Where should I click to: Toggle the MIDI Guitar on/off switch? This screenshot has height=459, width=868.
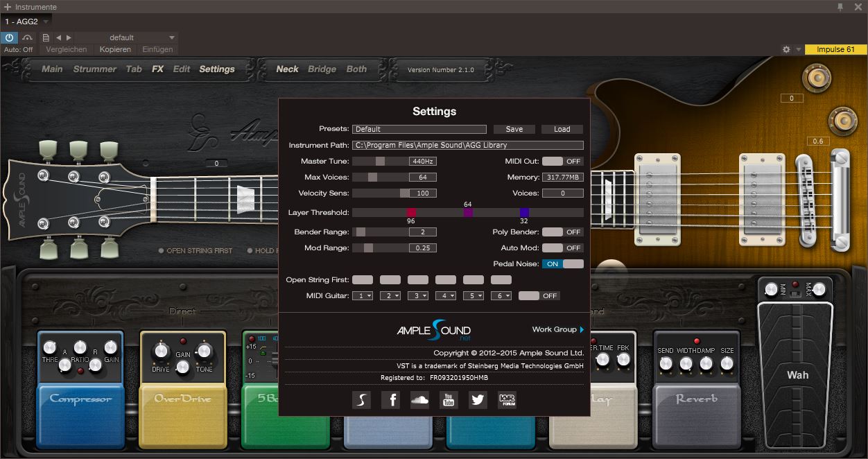tap(539, 296)
